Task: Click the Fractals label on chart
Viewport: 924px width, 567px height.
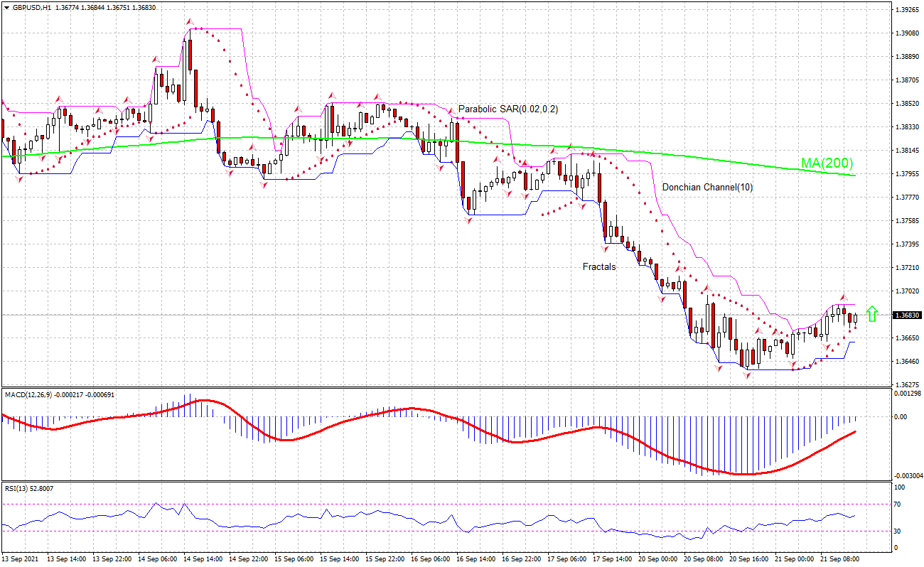Action: tap(599, 267)
